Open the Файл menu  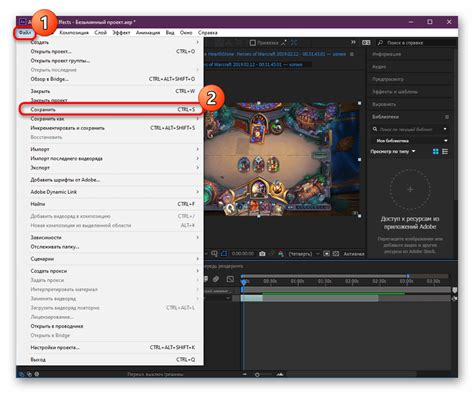click(25, 33)
